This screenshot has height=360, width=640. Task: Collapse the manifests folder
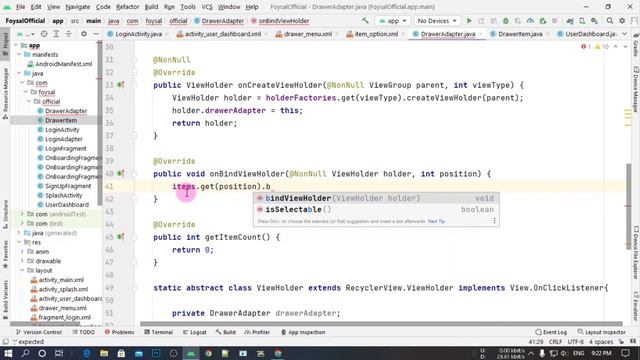[19, 54]
